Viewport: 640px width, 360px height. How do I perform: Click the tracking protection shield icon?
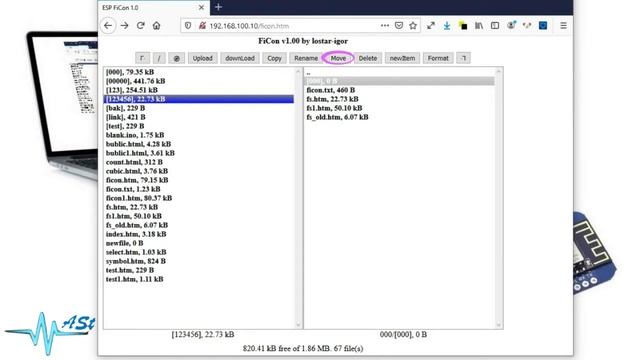[188, 26]
